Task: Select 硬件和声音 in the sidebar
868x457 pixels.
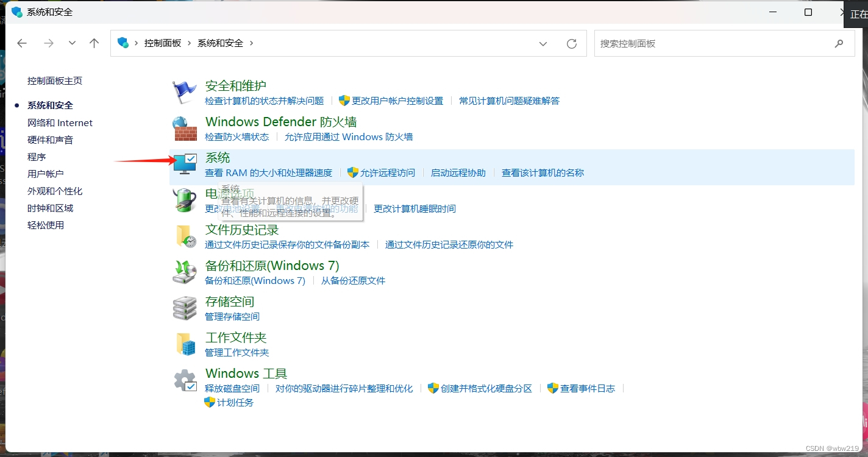Action: click(50, 140)
